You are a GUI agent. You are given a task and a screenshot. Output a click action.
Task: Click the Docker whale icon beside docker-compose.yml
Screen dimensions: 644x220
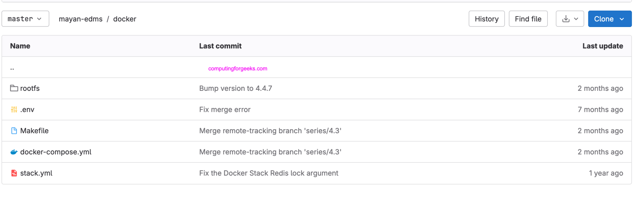[x=13, y=152]
